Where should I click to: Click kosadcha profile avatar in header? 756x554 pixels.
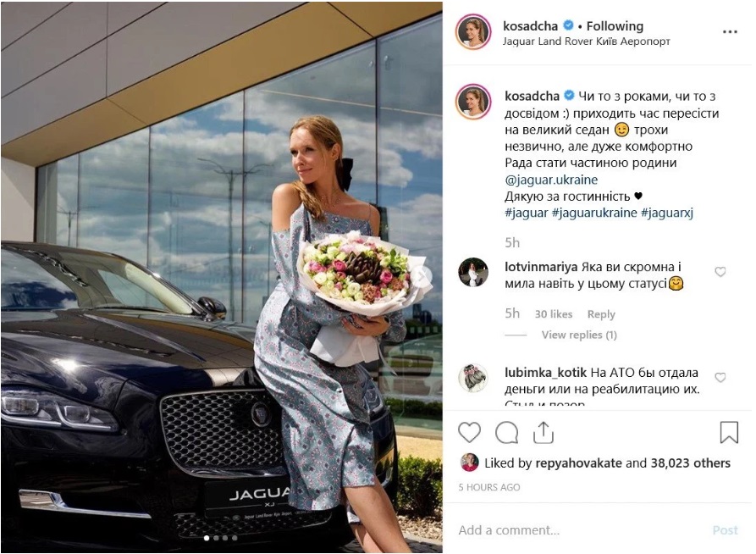(x=473, y=32)
